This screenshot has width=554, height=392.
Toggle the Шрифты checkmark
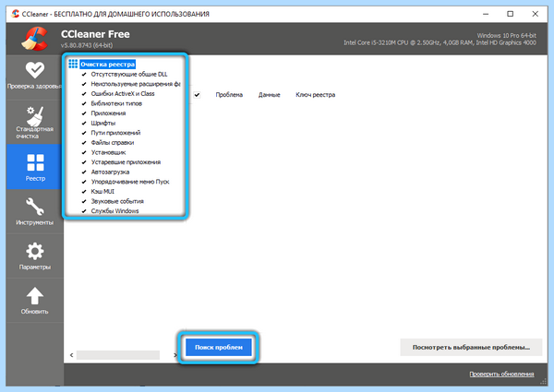coord(84,124)
